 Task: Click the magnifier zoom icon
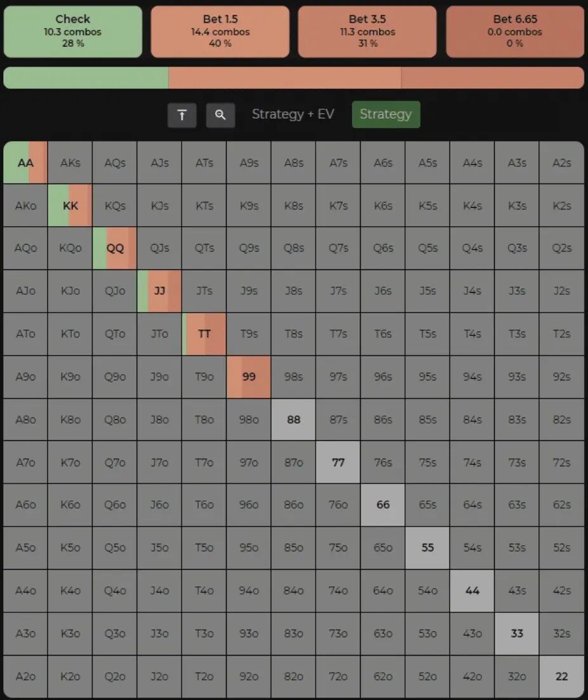220,115
